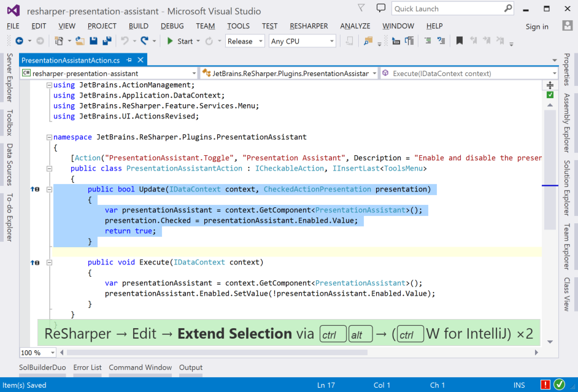Open the Solution Explorer side tab
Image resolution: width=578 pixels, height=392 pixels.
pyautogui.click(x=566, y=188)
